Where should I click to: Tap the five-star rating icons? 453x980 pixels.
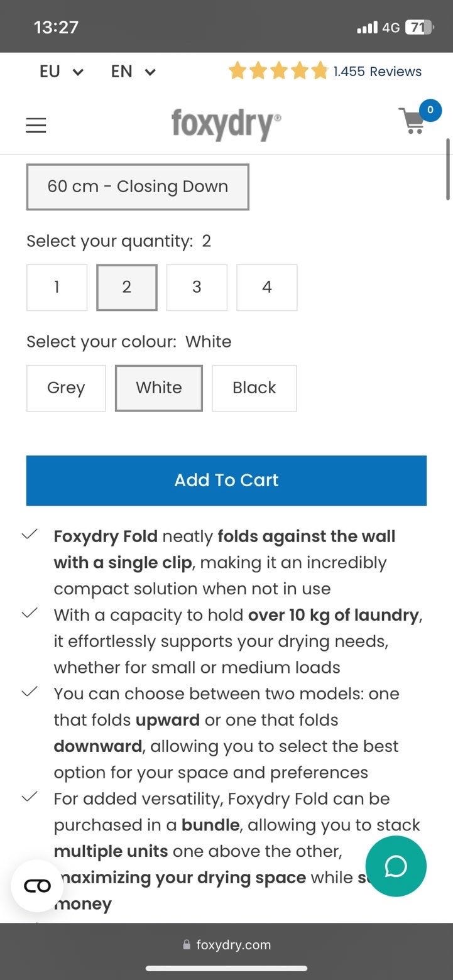[x=278, y=71]
